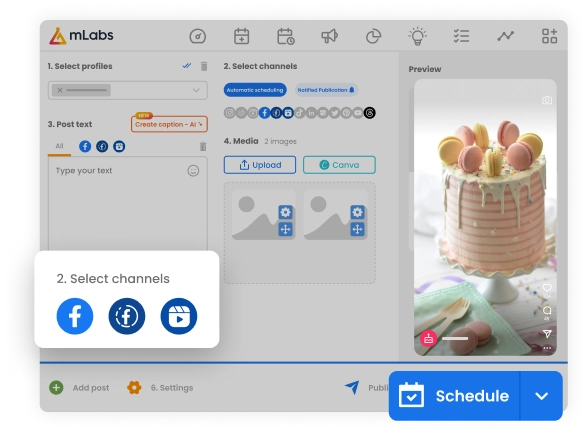Toggle small Facebook Reels icon in channel row
The image size is (588, 432).
(x=288, y=113)
